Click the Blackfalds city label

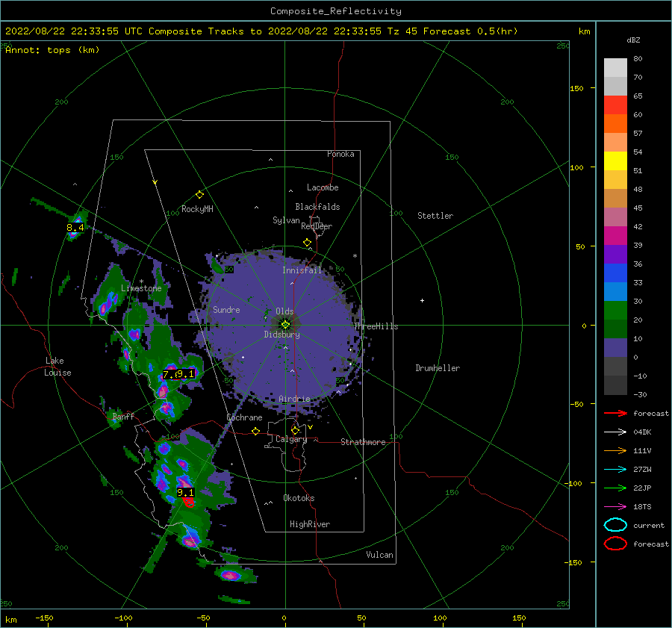pyautogui.click(x=317, y=207)
